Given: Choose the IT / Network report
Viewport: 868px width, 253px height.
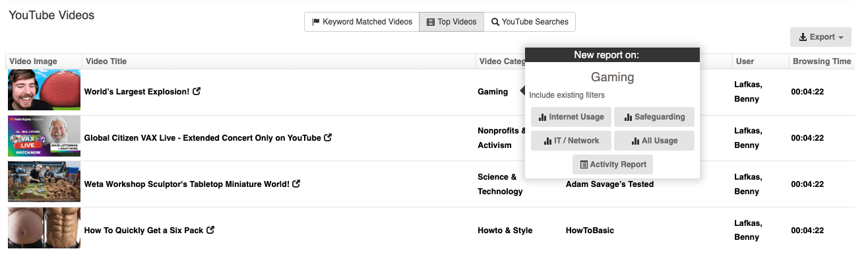Looking at the screenshot, I should [571, 141].
